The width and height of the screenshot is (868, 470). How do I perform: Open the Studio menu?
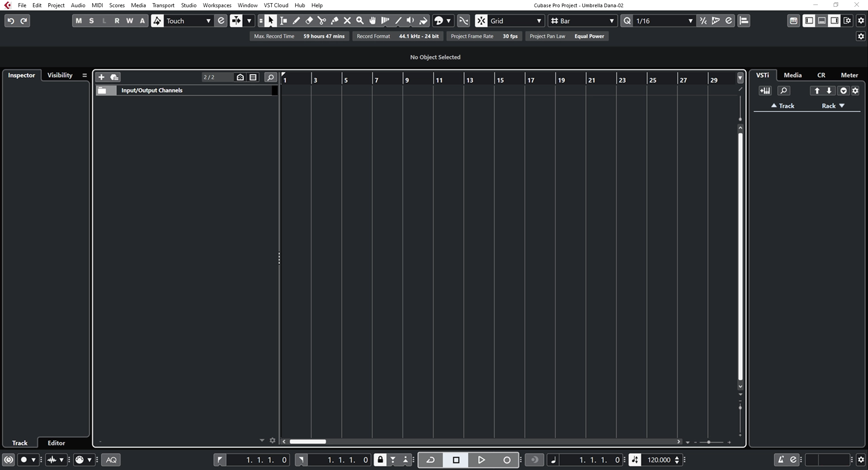(x=189, y=5)
